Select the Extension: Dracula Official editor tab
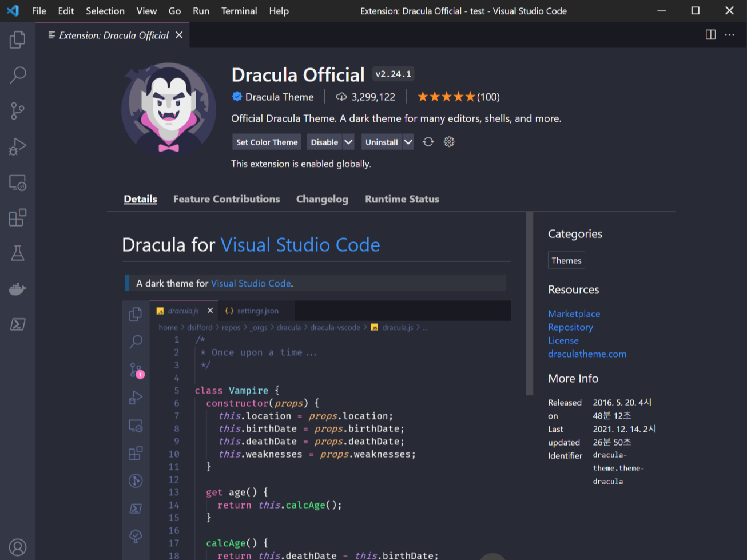 (x=113, y=35)
